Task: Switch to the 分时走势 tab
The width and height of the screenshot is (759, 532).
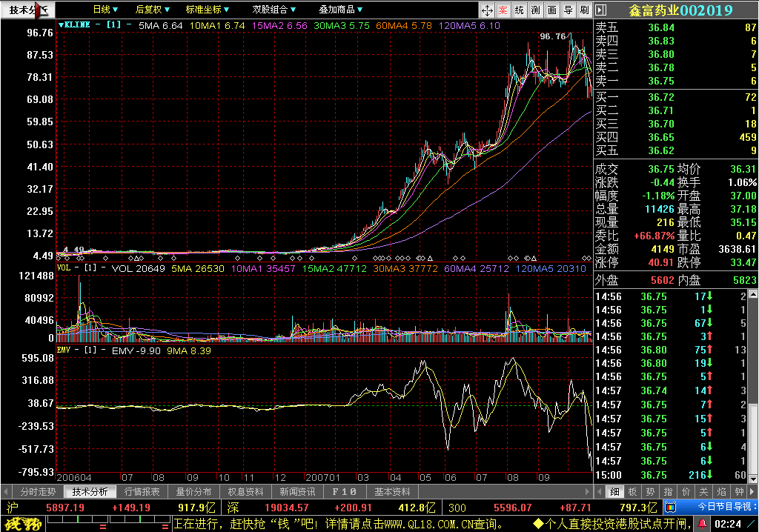Action: (38, 492)
